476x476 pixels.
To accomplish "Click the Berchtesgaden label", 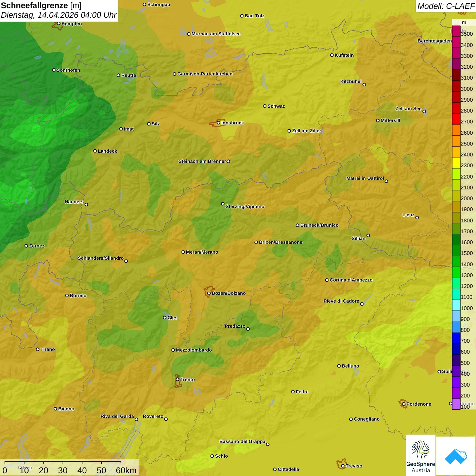I will (435, 41).
